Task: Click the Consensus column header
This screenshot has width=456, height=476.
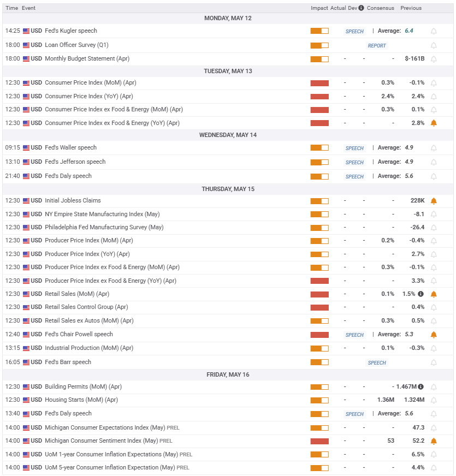Action: (x=380, y=8)
